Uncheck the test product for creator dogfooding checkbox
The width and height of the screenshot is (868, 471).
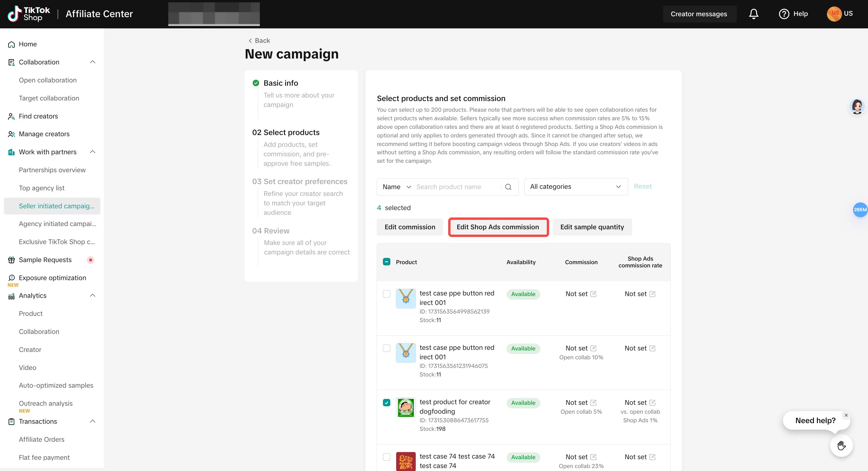tap(386, 402)
